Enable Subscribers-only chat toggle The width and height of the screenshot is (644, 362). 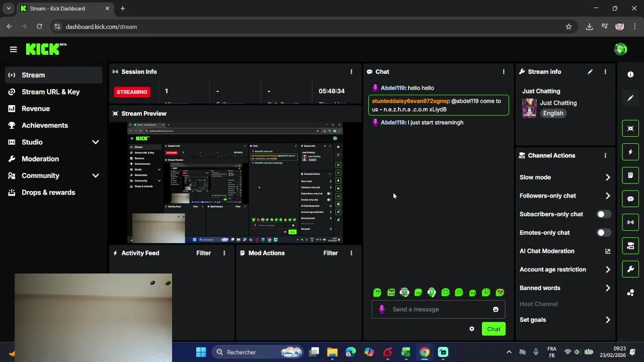[x=603, y=214]
